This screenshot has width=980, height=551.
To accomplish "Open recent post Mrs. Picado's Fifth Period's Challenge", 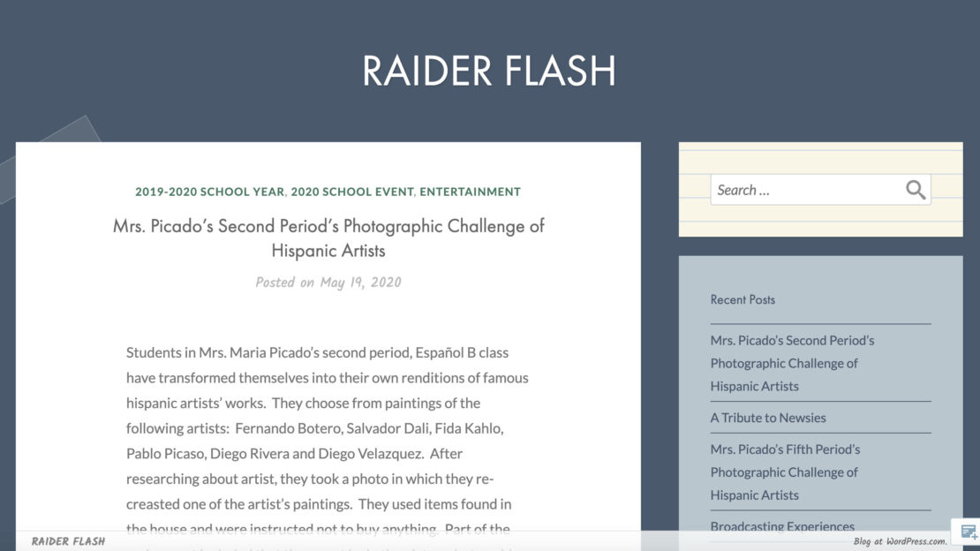I will (x=785, y=472).
